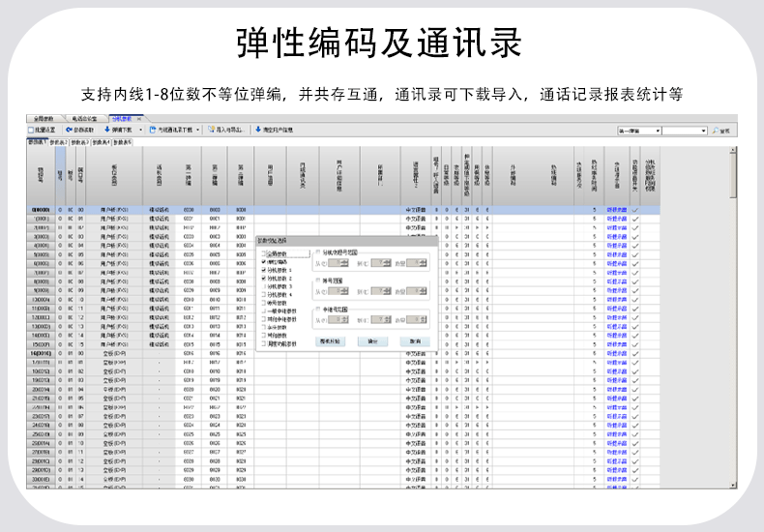The width and height of the screenshot is (764, 532).
Task: Click the 确定 button in the paste dialog
Action: point(372,341)
